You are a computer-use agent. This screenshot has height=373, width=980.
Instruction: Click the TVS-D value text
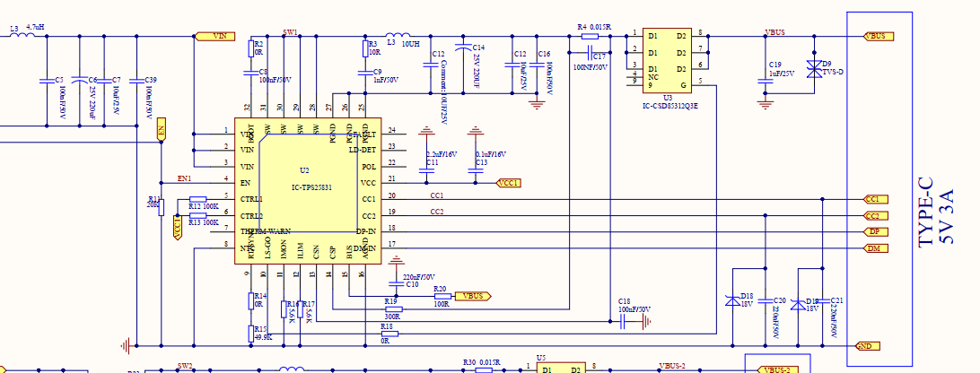833,72
